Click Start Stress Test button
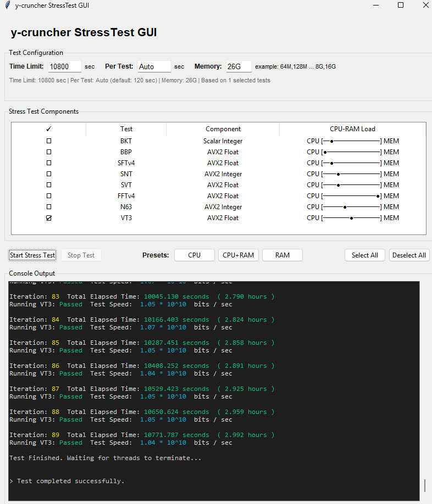The width and height of the screenshot is (432, 504). click(32, 255)
